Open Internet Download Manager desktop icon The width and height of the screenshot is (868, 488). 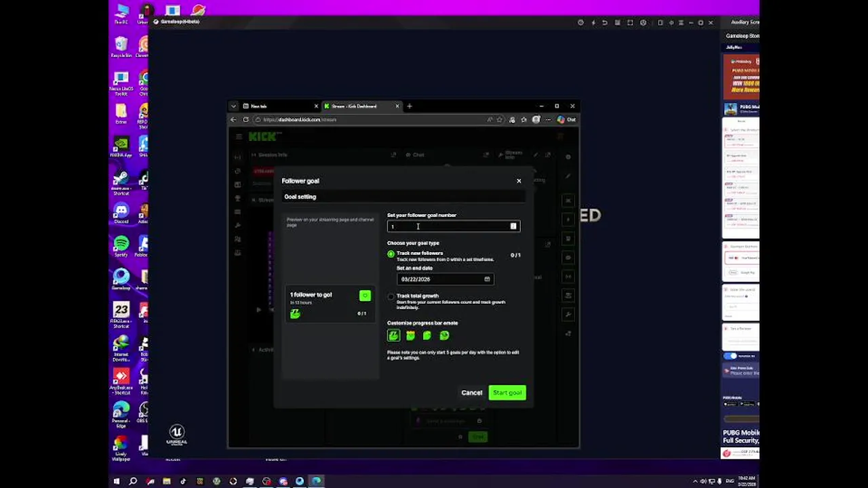click(x=121, y=348)
